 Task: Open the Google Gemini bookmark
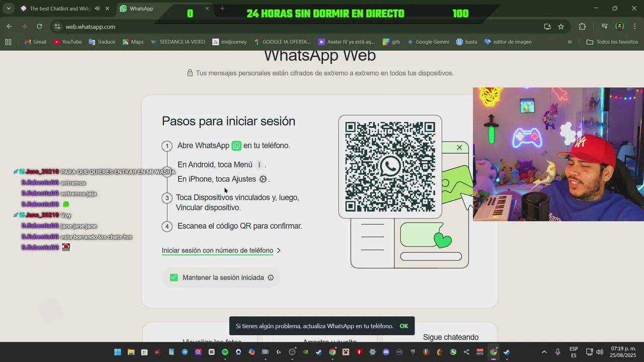tap(428, 42)
